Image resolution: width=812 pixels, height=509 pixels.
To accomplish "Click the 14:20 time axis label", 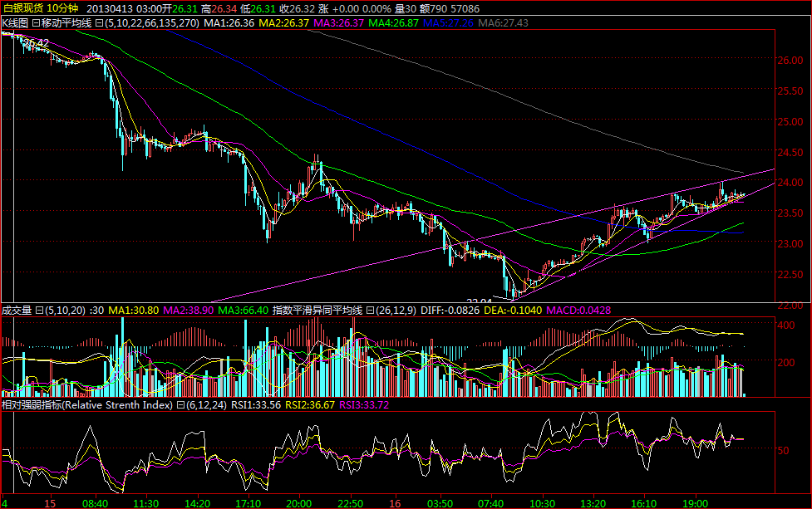I will (197, 503).
